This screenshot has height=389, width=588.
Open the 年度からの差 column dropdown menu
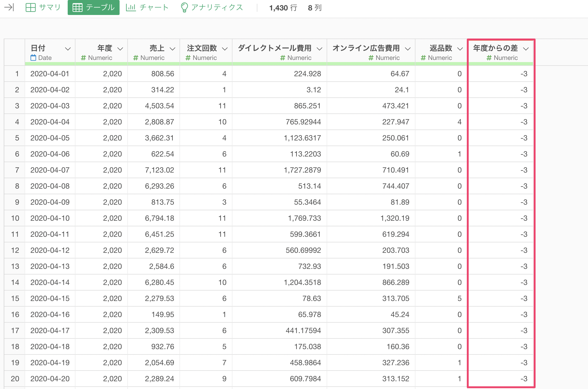pyautogui.click(x=526, y=49)
